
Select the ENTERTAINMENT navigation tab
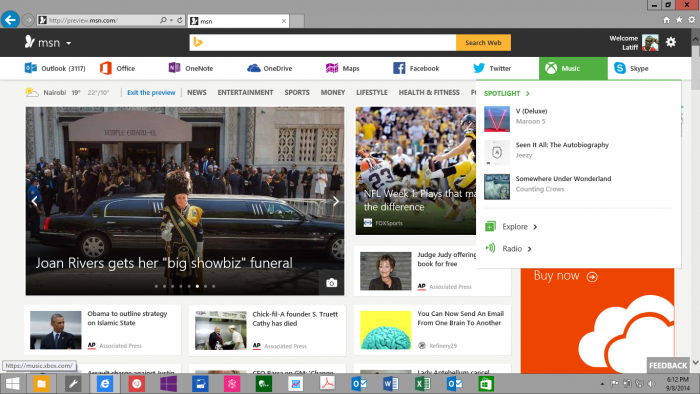pyautogui.click(x=245, y=92)
